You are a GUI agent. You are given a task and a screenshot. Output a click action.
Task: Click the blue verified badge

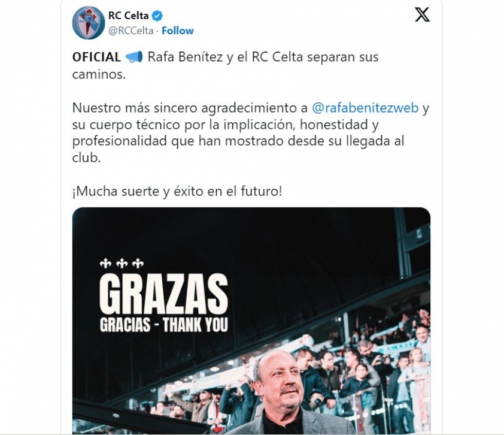(x=157, y=16)
